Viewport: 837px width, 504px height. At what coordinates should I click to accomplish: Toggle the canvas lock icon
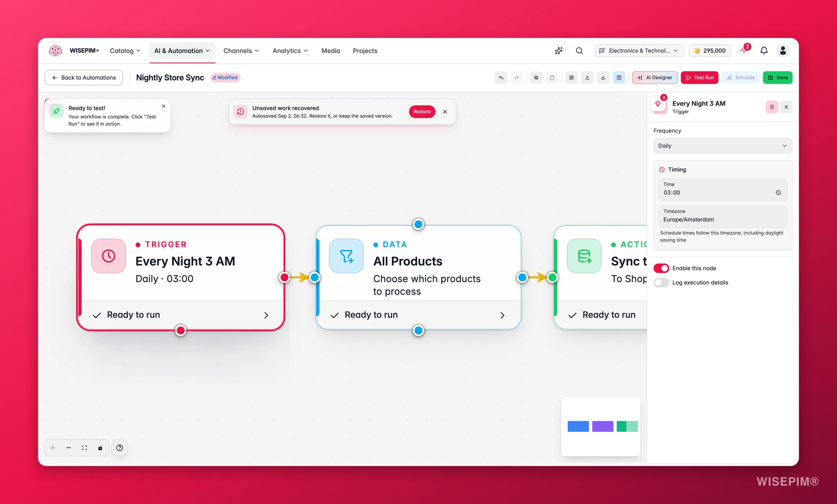tap(100, 448)
